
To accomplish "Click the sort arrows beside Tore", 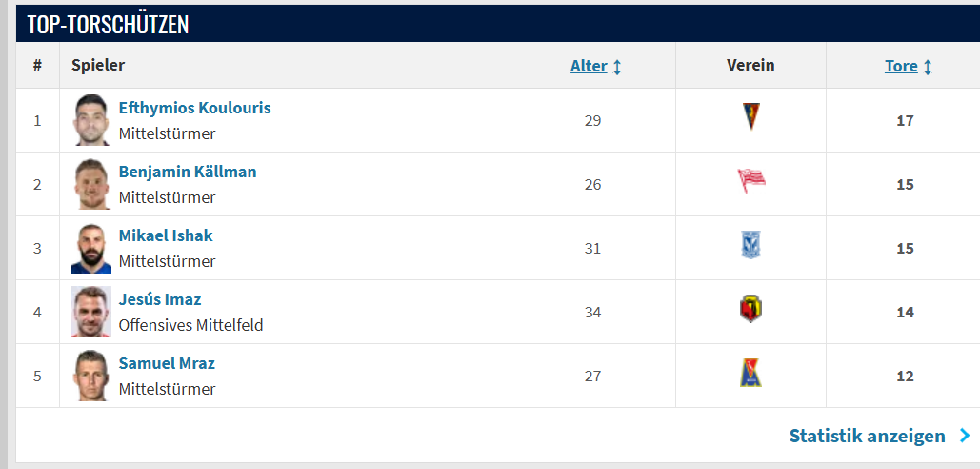I will coord(928,67).
